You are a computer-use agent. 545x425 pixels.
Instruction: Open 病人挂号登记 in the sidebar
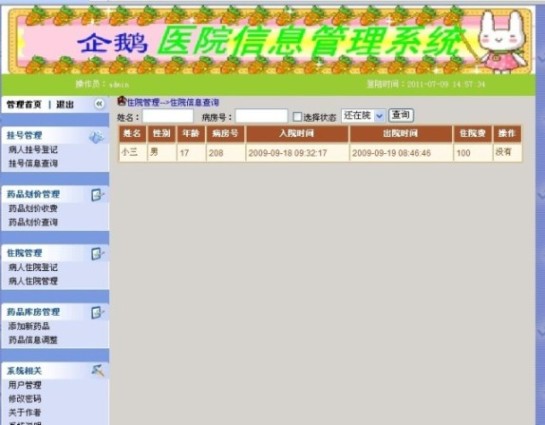click(x=33, y=150)
